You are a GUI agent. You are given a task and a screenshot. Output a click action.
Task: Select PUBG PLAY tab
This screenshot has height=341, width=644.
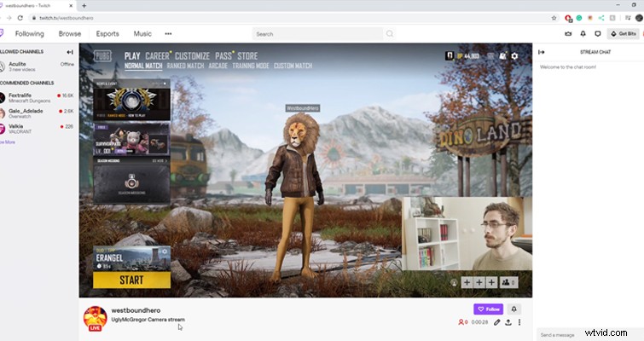pos(132,55)
